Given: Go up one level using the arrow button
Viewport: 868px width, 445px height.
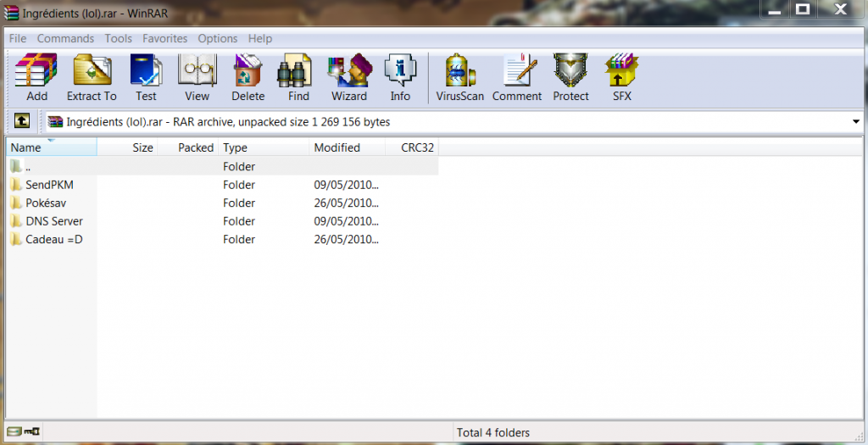Looking at the screenshot, I should click(22, 120).
